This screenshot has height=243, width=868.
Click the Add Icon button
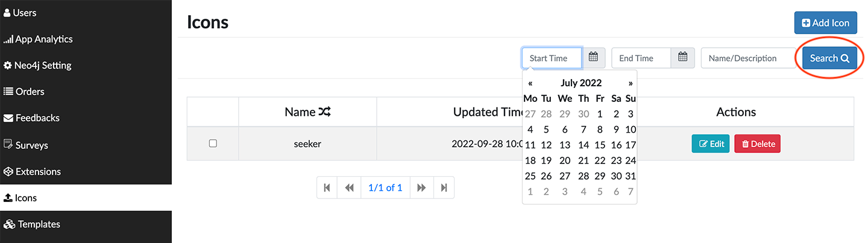coord(825,23)
